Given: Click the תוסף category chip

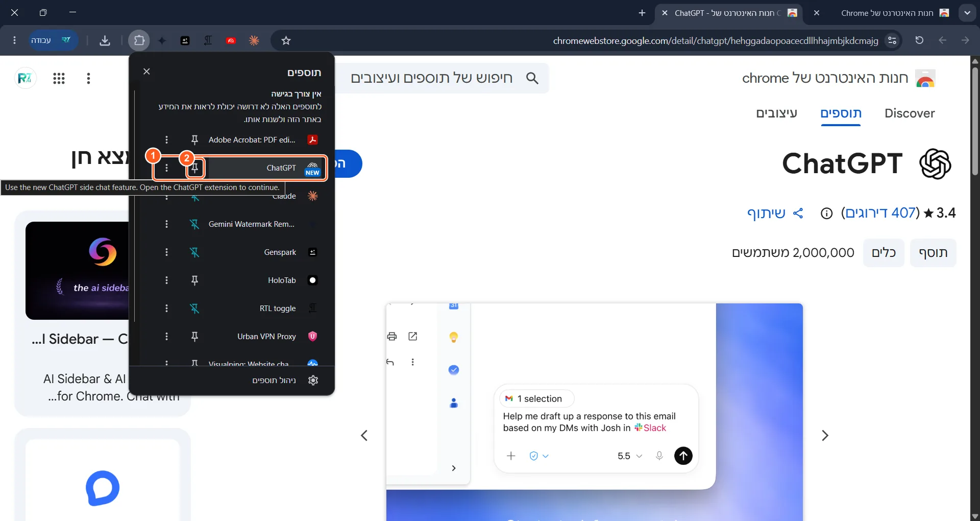Looking at the screenshot, I should click(x=933, y=253).
